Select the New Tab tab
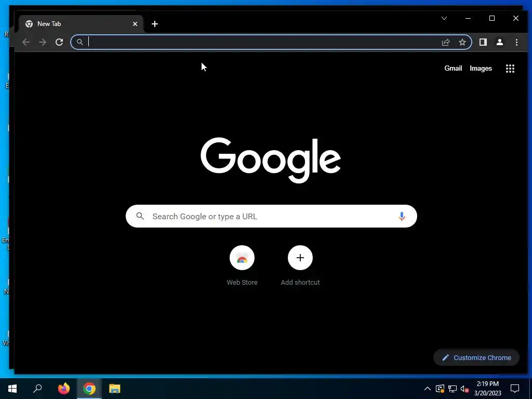 (81, 24)
